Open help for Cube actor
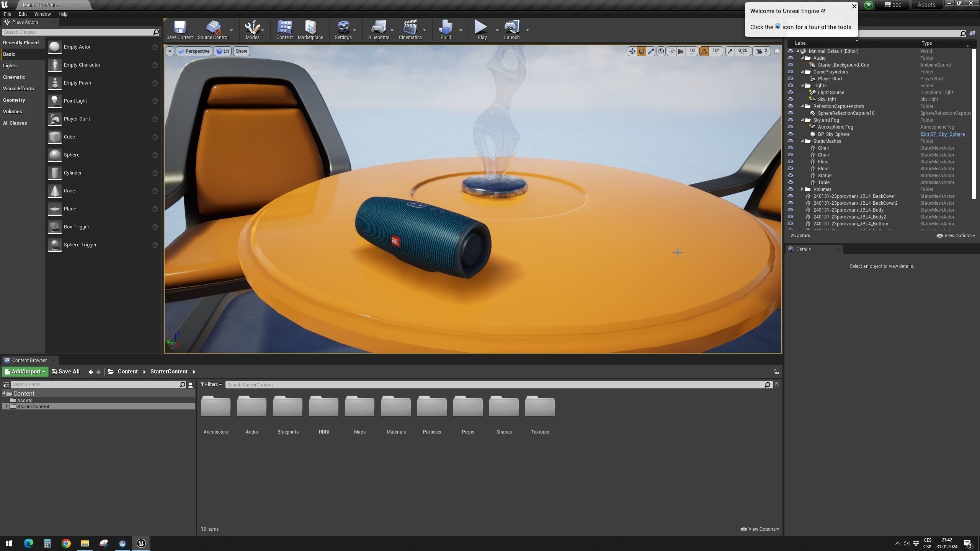Image resolution: width=980 pixels, height=551 pixels. click(155, 137)
